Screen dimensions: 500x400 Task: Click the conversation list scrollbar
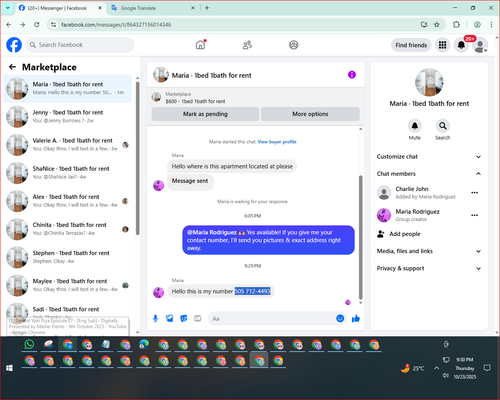tap(138, 158)
